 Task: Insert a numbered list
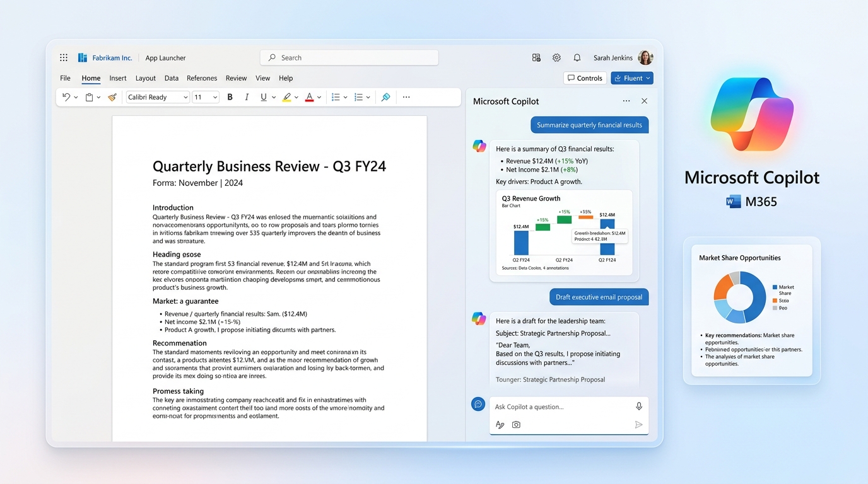[x=358, y=97]
